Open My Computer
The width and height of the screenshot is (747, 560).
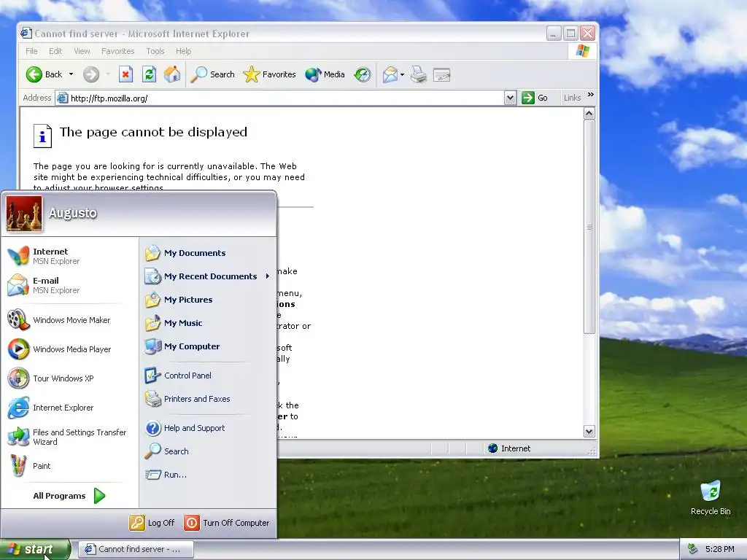click(208, 346)
